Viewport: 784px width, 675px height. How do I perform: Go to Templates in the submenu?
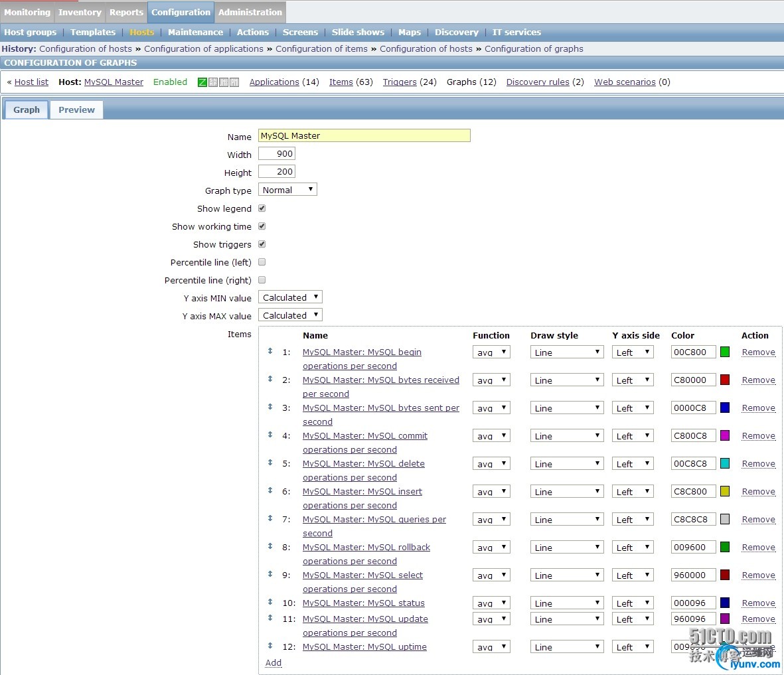coord(93,32)
